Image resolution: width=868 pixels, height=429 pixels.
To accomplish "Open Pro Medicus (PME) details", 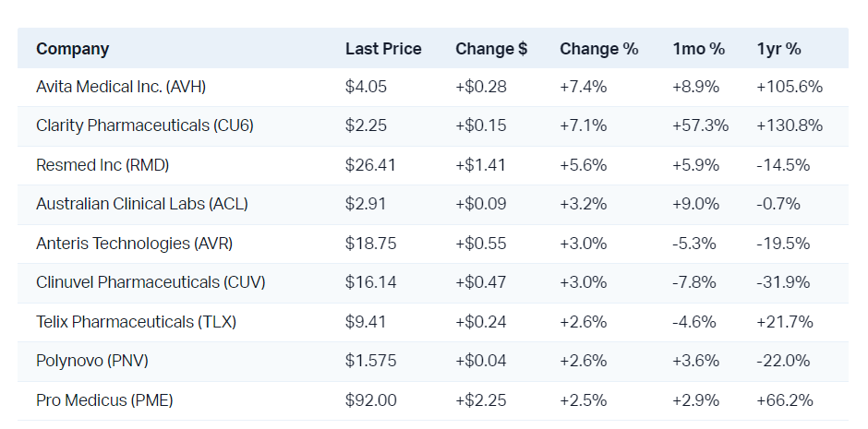I will coord(104,400).
